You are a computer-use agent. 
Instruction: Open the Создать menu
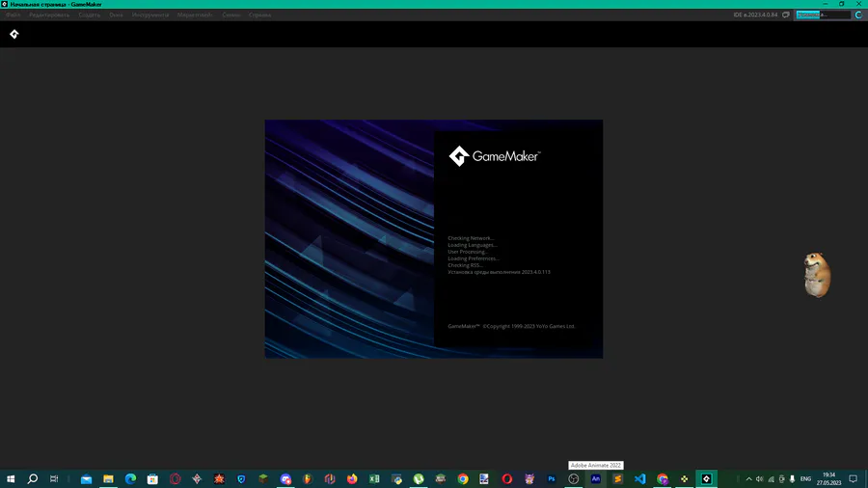click(89, 14)
